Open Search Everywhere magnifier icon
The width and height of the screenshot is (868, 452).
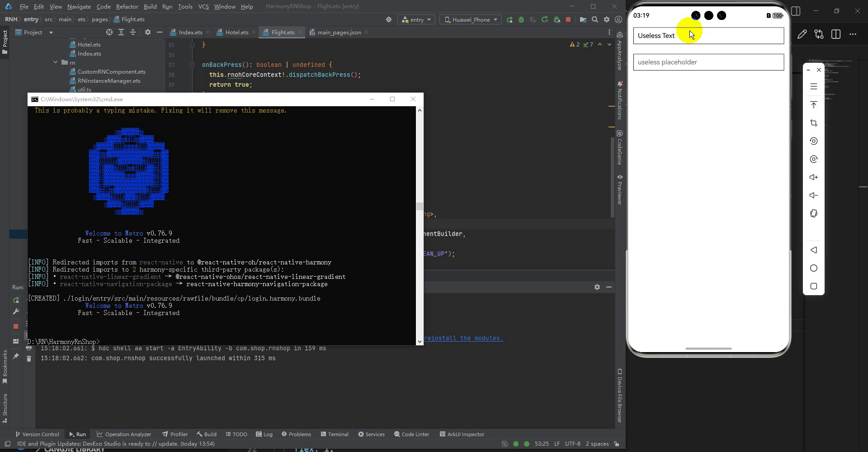(595, 19)
